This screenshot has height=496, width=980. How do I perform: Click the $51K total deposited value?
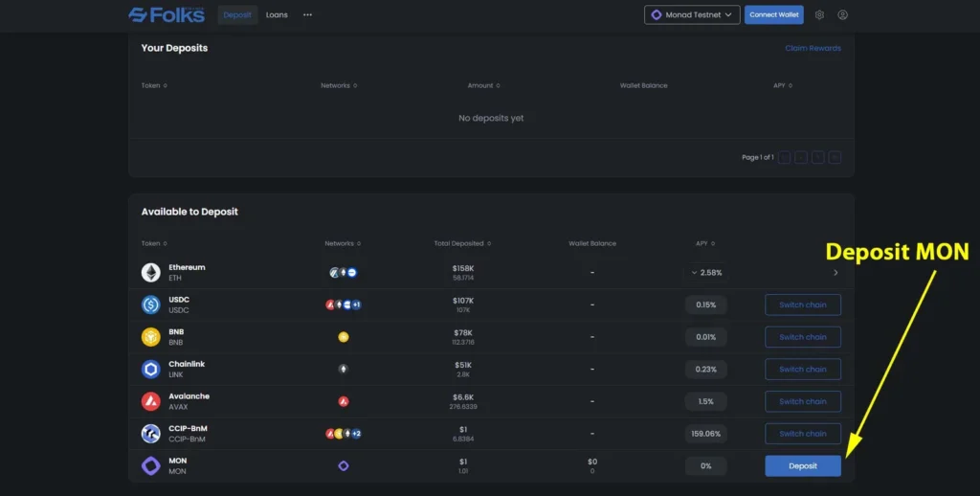coord(463,365)
